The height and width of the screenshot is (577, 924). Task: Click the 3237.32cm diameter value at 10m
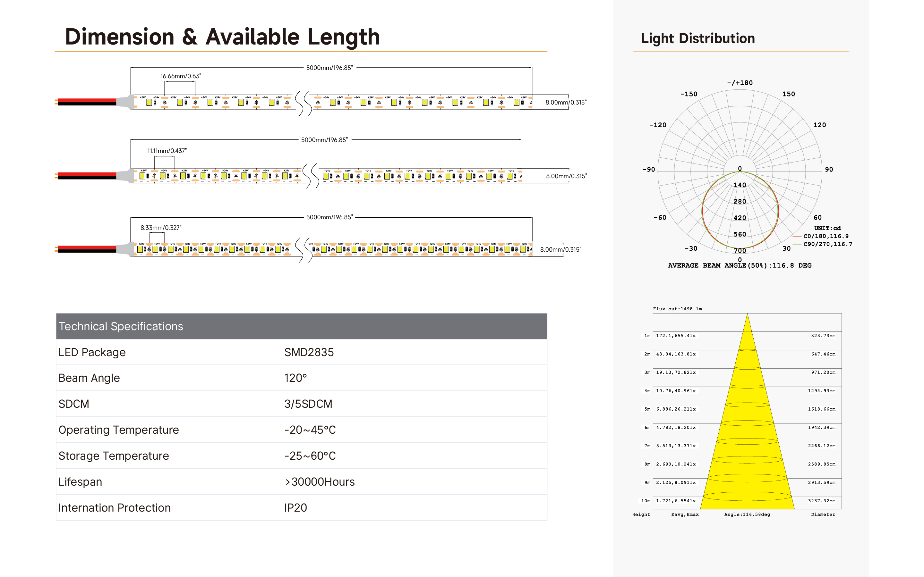coord(821,501)
